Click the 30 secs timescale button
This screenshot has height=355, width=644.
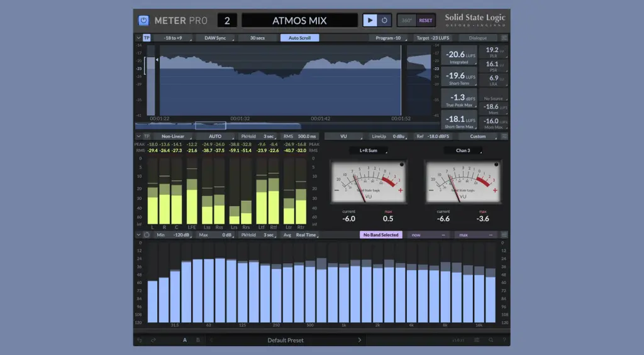257,38
